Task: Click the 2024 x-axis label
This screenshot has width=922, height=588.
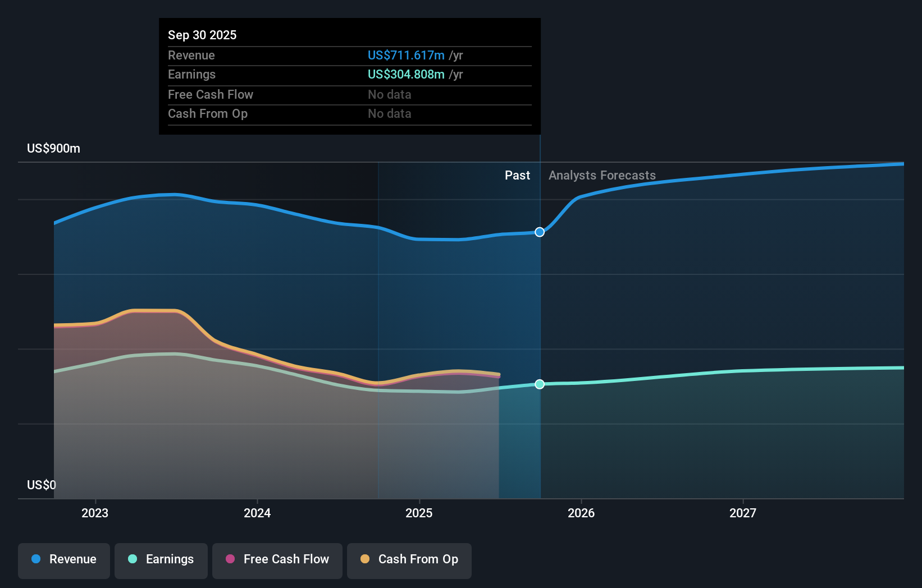Action: pyautogui.click(x=257, y=513)
